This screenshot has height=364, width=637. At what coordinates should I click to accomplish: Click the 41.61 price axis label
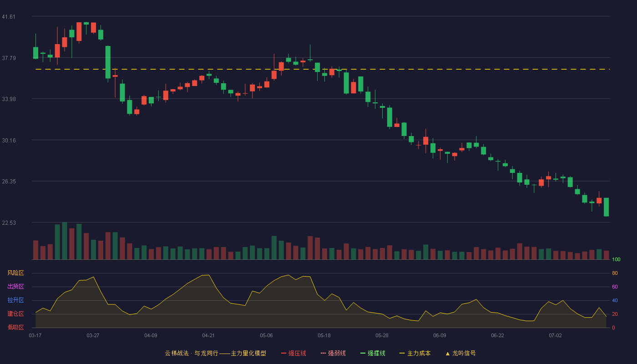9,17
